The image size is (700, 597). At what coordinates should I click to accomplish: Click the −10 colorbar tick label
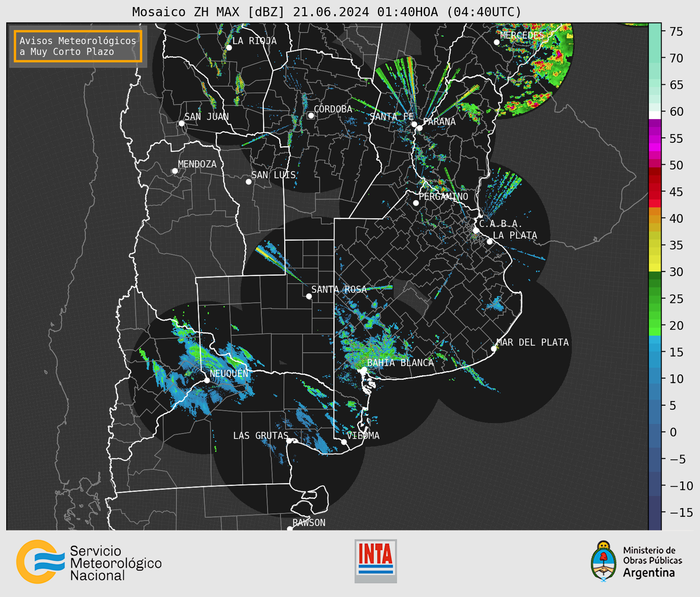(x=681, y=486)
